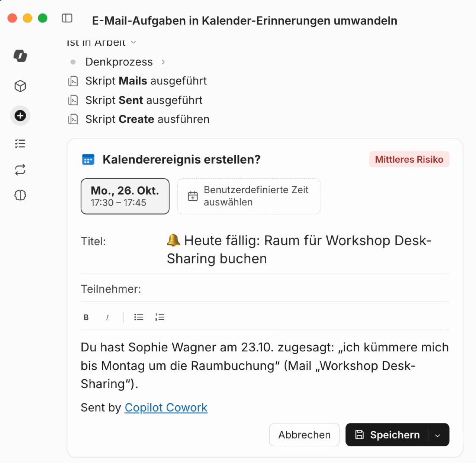Open the cube icon in sidebar
The width and height of the screenshot is (476, 463).
pos(20,86)
